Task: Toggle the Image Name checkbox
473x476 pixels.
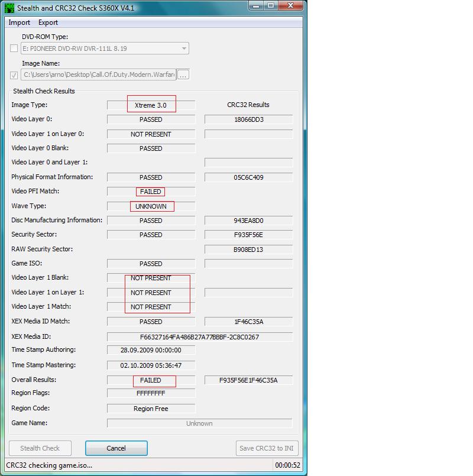Action: pyautogui.click(x=14, y=75)
